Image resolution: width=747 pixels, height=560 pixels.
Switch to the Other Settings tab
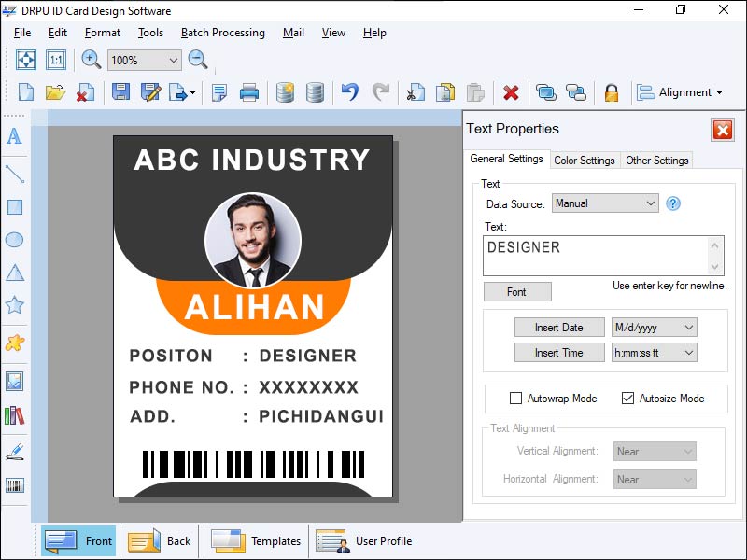[x=657, y=161]
